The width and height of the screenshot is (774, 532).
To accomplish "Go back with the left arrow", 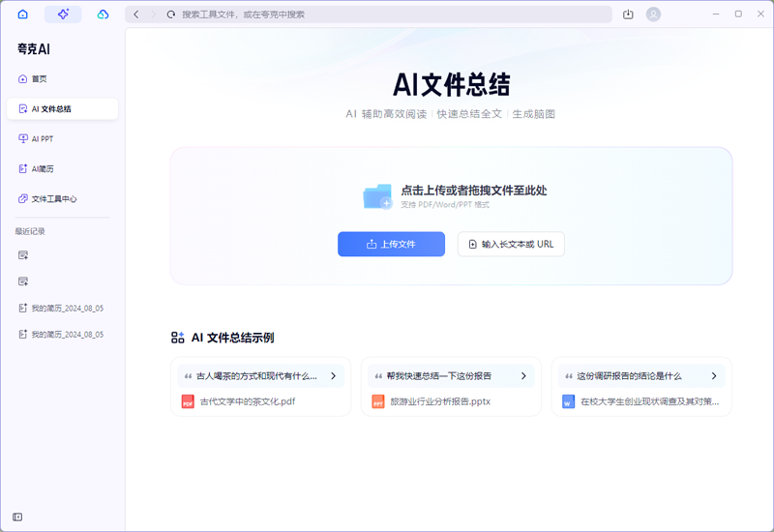I will pos(136,15).
